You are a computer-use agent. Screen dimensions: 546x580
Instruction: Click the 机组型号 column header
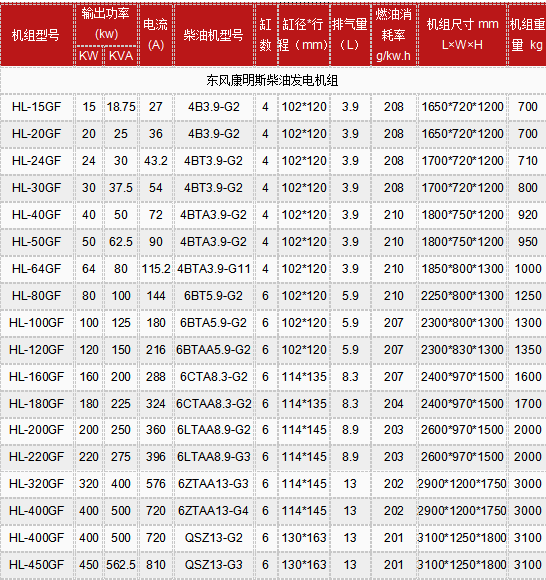click(36, 35)
